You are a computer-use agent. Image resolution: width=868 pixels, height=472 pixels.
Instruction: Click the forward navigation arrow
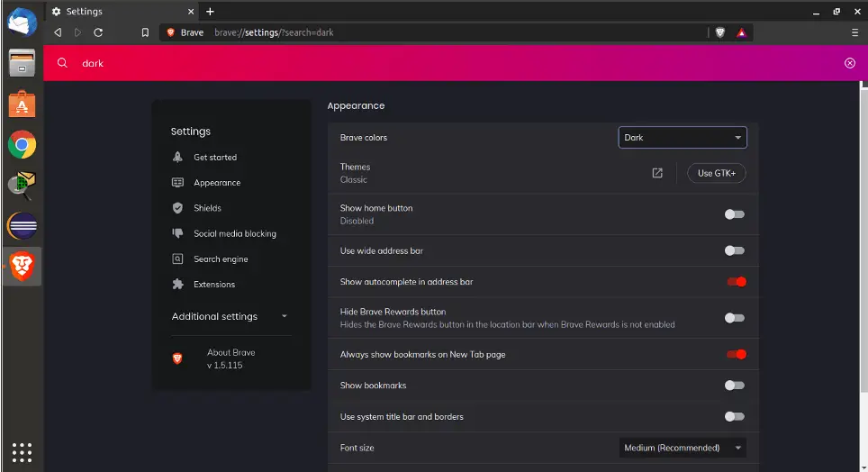pos(77,32)
